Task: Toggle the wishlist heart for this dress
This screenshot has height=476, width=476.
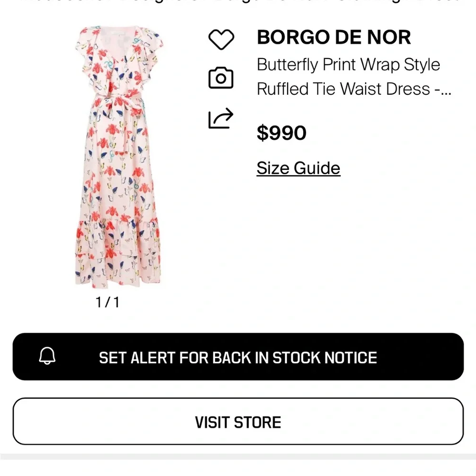Action: 222,39
